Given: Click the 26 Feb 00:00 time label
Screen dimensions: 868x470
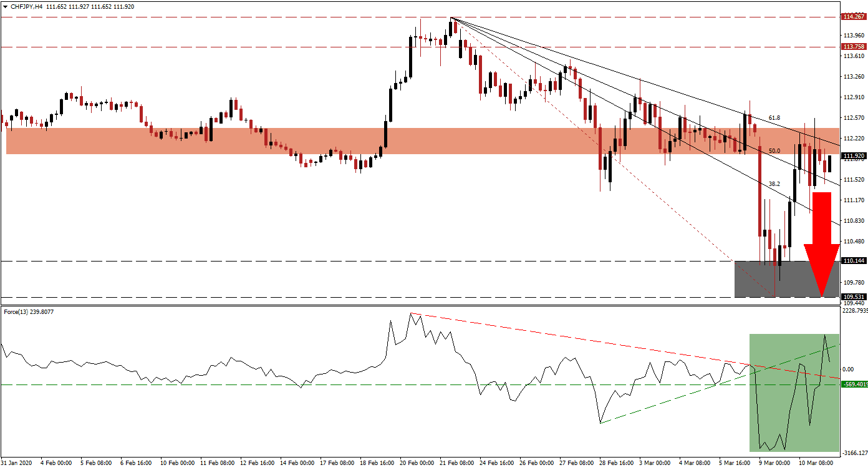Looking at the screenshot, I should [537, 464].
